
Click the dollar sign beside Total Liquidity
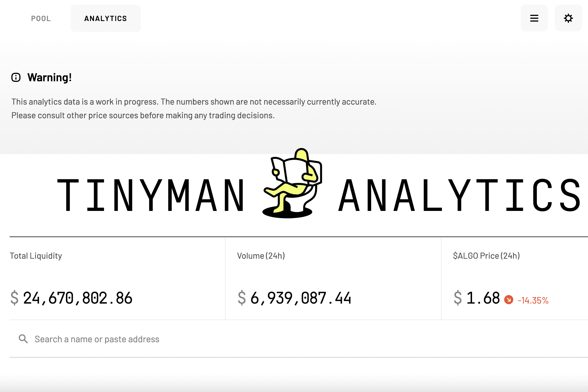[14, 298]
